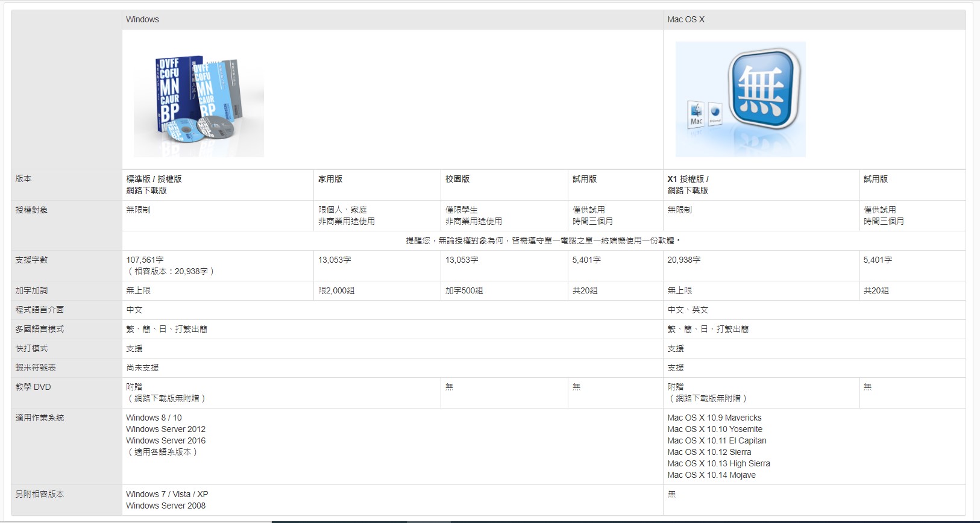Click the 家用版 13,053字 cell
Screen dimensions: 980x523
pos(377,265)
